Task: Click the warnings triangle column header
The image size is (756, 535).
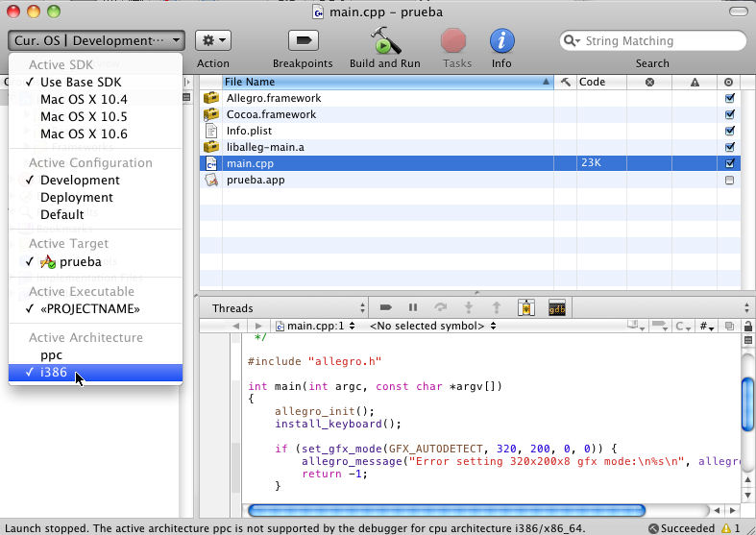Action: [x=695, y=82]
